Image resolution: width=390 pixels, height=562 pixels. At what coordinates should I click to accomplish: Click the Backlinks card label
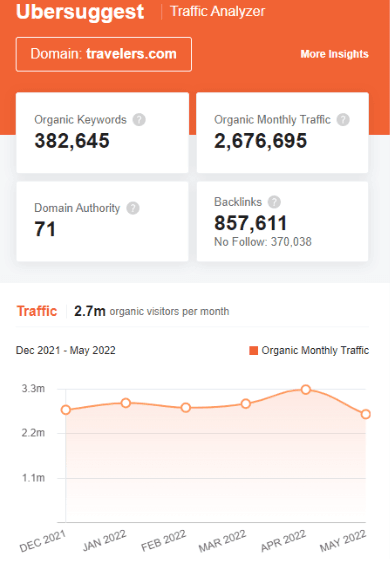click(238, 202)
